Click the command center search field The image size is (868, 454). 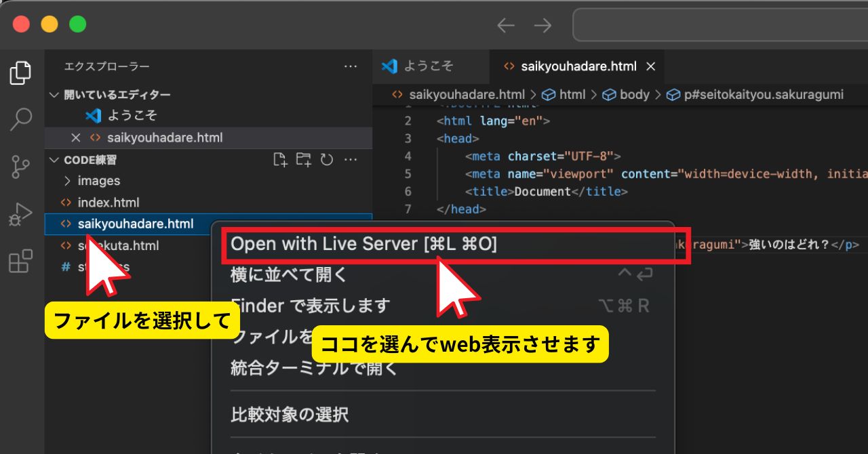tap(720, 26)
